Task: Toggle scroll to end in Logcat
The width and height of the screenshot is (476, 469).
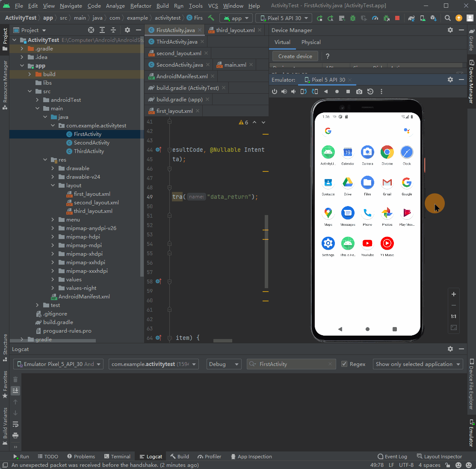Action: (15, 390)
